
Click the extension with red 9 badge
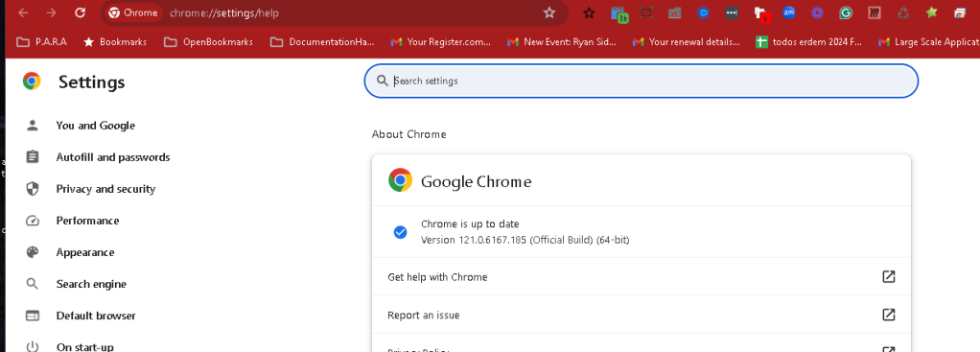coord(762,13)
